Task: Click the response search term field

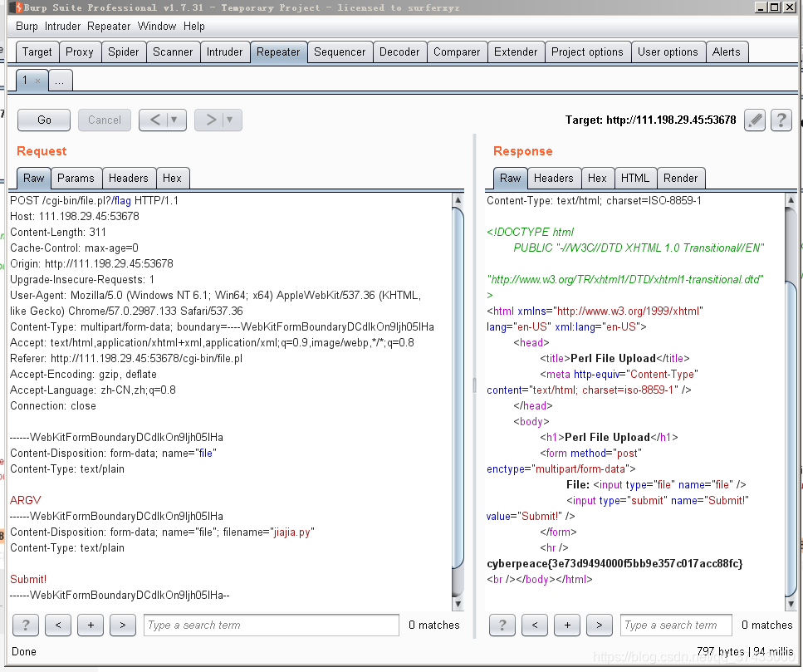Action: pyautogui.click(x=676, y=625)
